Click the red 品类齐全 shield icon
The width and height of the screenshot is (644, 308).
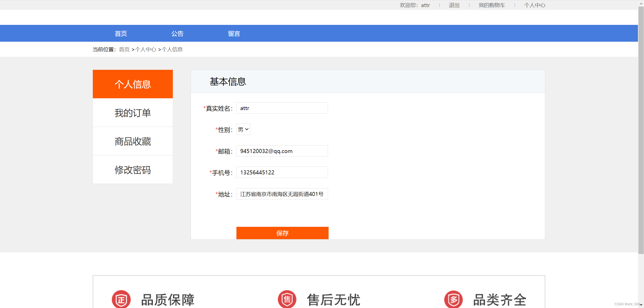coord(453,299)
